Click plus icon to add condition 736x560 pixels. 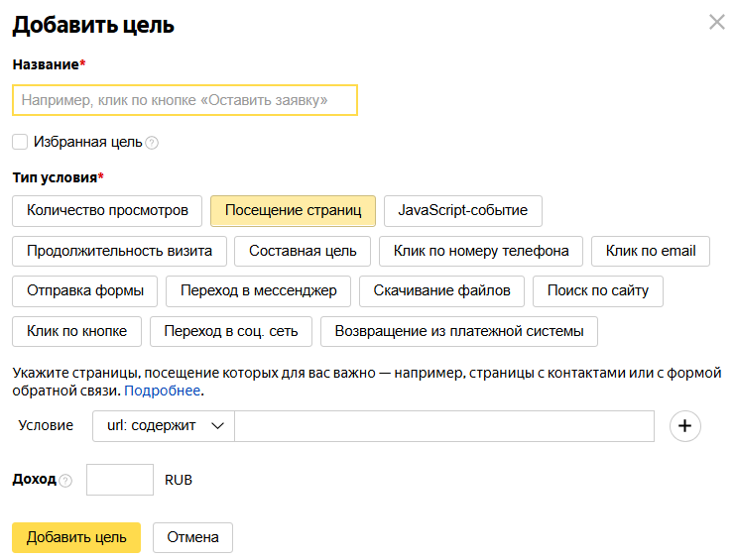[685, 426]
